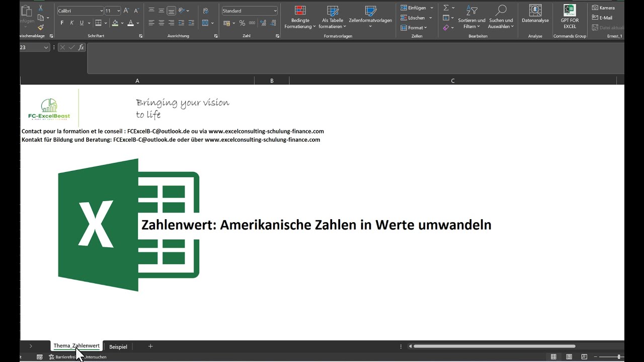644x362 pixels.
Task: Align text to top icon
Action: tap(151, 11)
